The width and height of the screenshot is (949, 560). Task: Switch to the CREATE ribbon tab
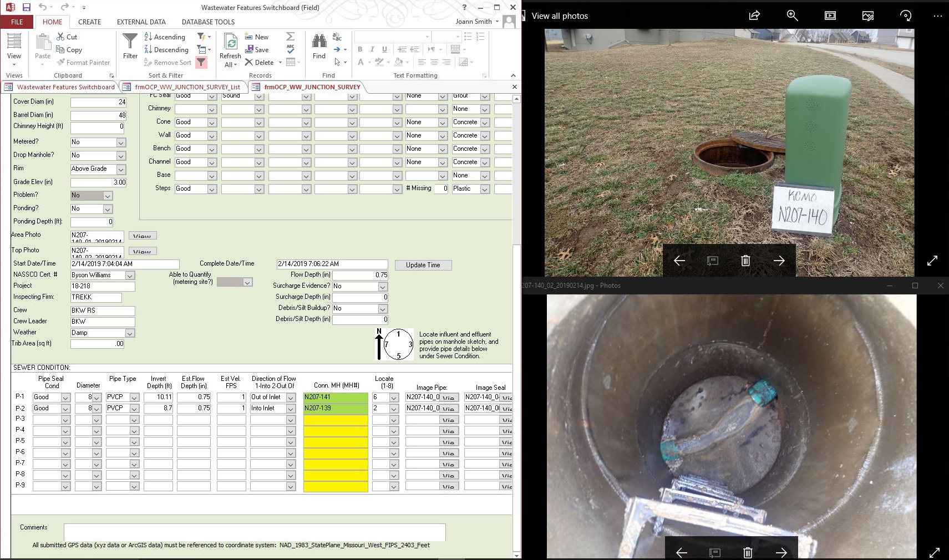89,22
